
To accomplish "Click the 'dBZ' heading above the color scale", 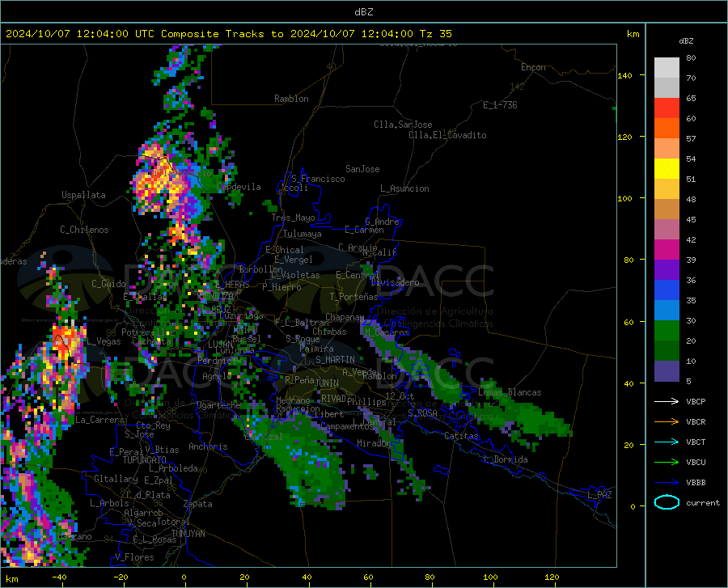I will (x=686, y=40).
